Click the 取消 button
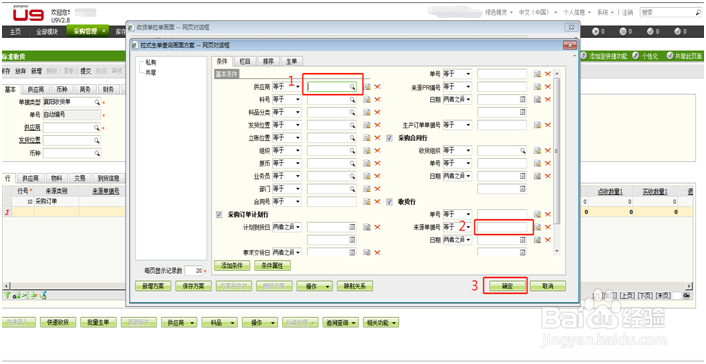This screenshot has height=364, width=706. (548, 286)
